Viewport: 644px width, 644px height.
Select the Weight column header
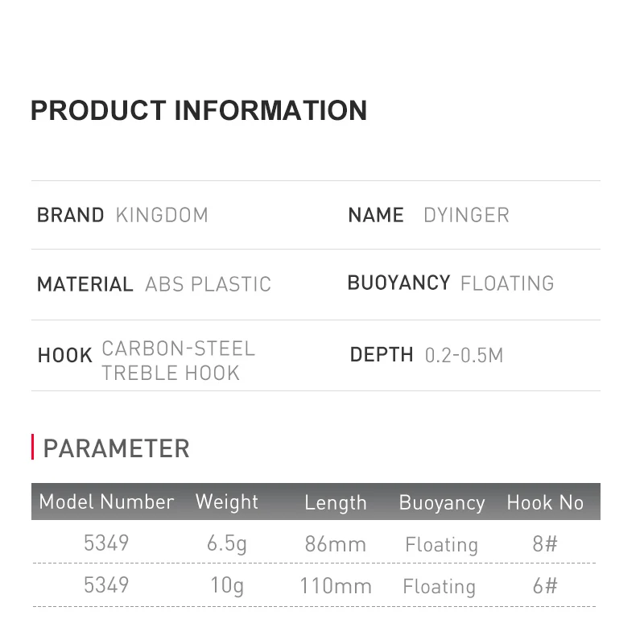[227, 502]
